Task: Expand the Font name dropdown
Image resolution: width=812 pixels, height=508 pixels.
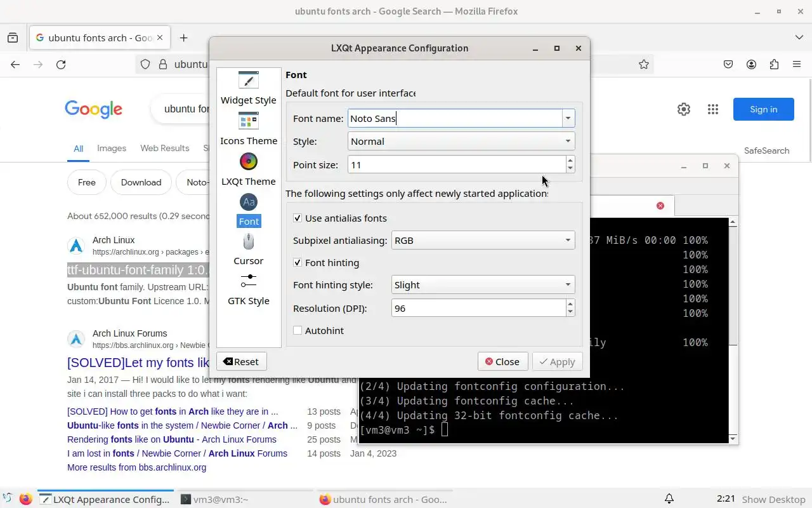Action: 568,118
